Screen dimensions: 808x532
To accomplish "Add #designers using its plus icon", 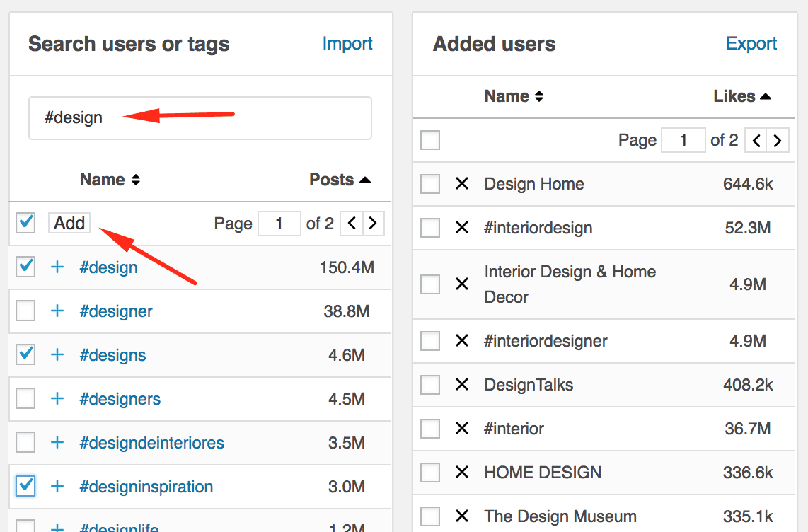I will tap(57, 399).
